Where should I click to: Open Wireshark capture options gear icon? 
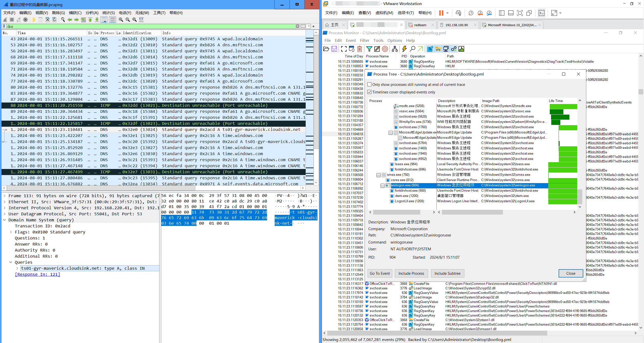click(x=25, y=20)
